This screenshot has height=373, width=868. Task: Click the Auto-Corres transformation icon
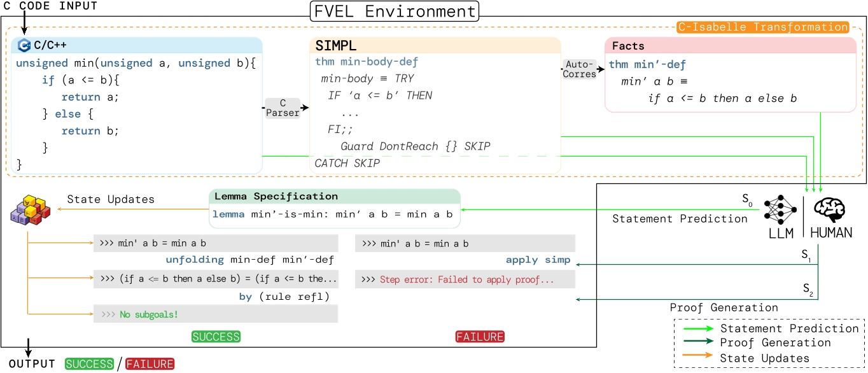tap(579, 67)
